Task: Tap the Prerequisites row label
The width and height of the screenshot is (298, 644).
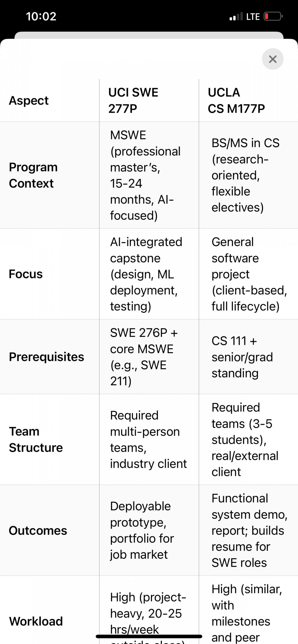Action: coord(46,357)
